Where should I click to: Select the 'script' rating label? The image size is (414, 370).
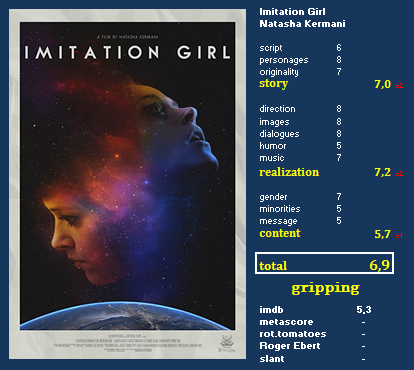[271, 48]
